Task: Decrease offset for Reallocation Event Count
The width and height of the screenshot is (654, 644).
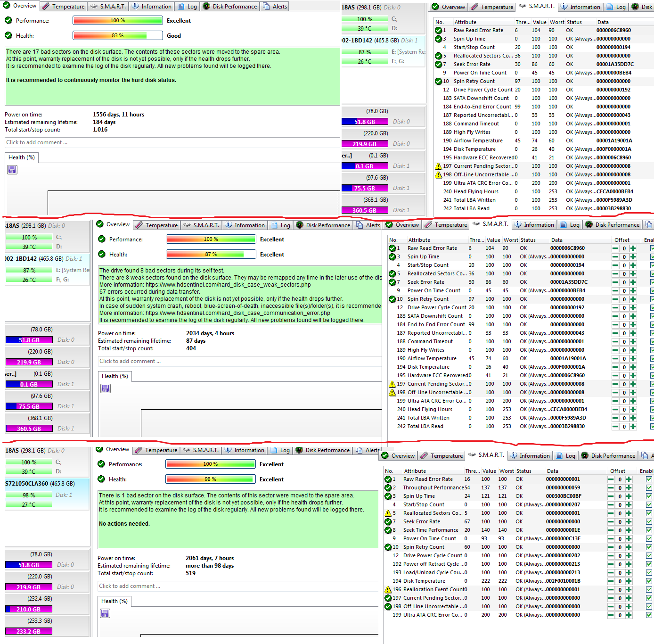Action: [x=611, y=589]
